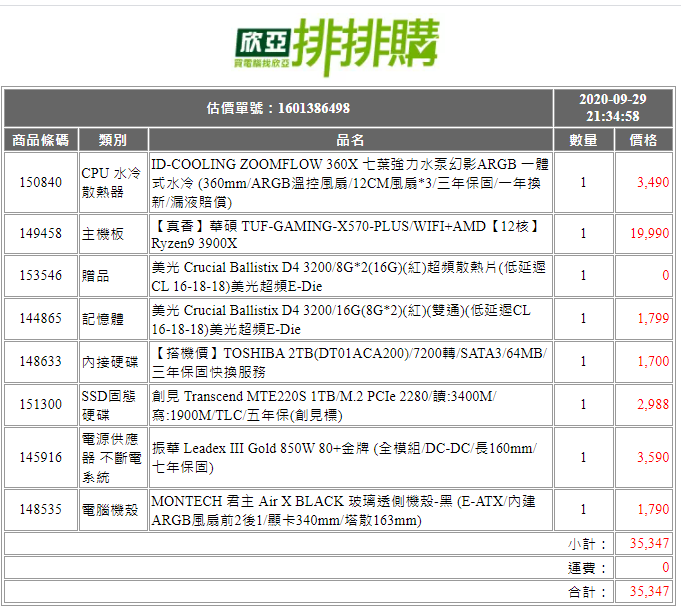The image size is (681, 609).
Task: Click the price 0 in the 贈品 row
Action: [x=665, y=275]
